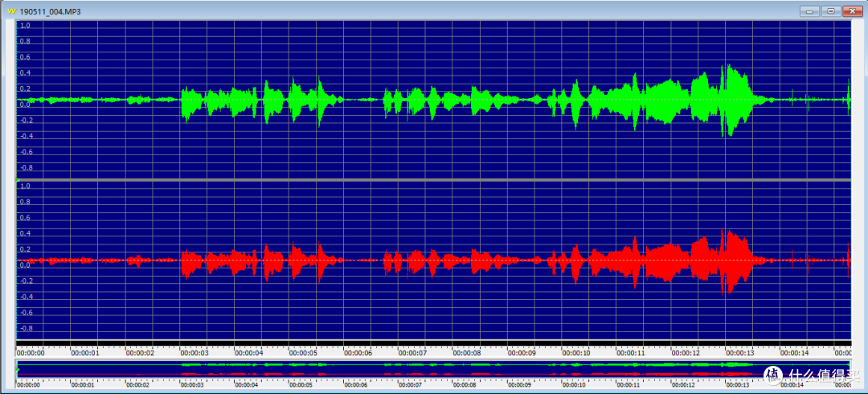Click the -0.2 label on red channel scale
The height and width of the screenshot is (394, 868).
26,281
